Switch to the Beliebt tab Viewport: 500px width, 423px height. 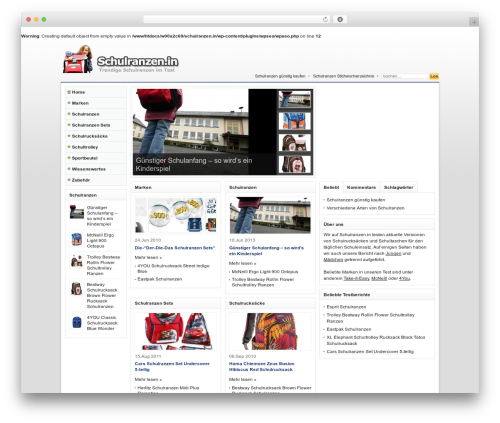(x=331, y=187)
